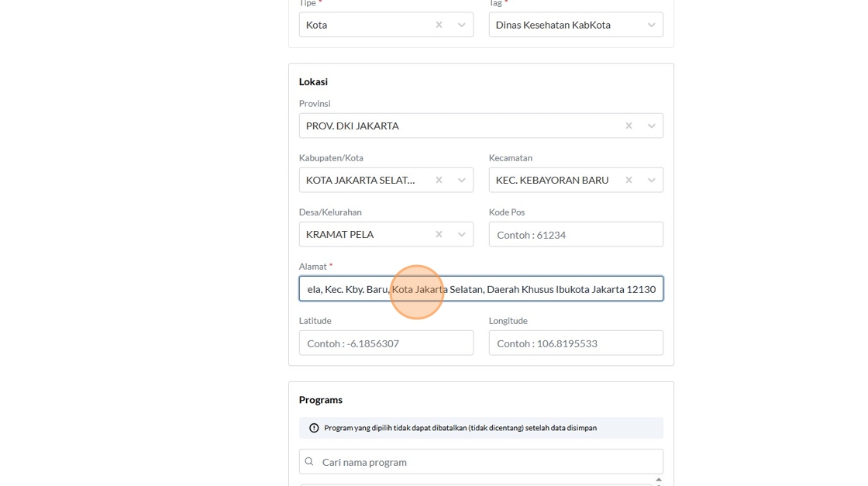This screenshot has width=868, height=486.
Task: Click the Kode Pos input field
Action: coord(576,235)
